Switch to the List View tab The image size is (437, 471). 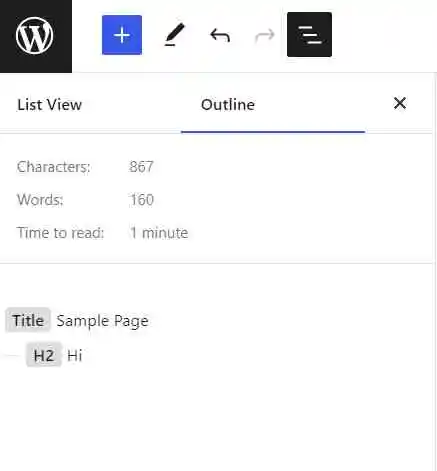(50, 105)
